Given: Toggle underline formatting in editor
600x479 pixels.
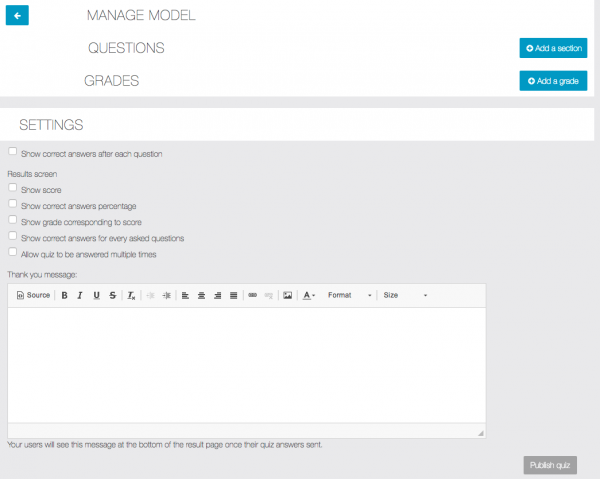Looking at the screenshot, I should click(x=96, y=295).
